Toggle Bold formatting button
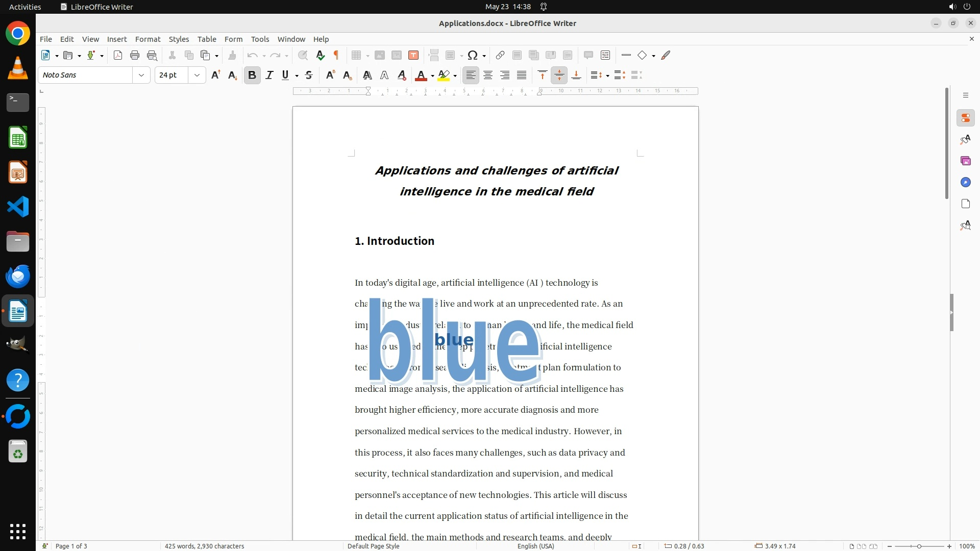980x551 pixels. (252, 76)
